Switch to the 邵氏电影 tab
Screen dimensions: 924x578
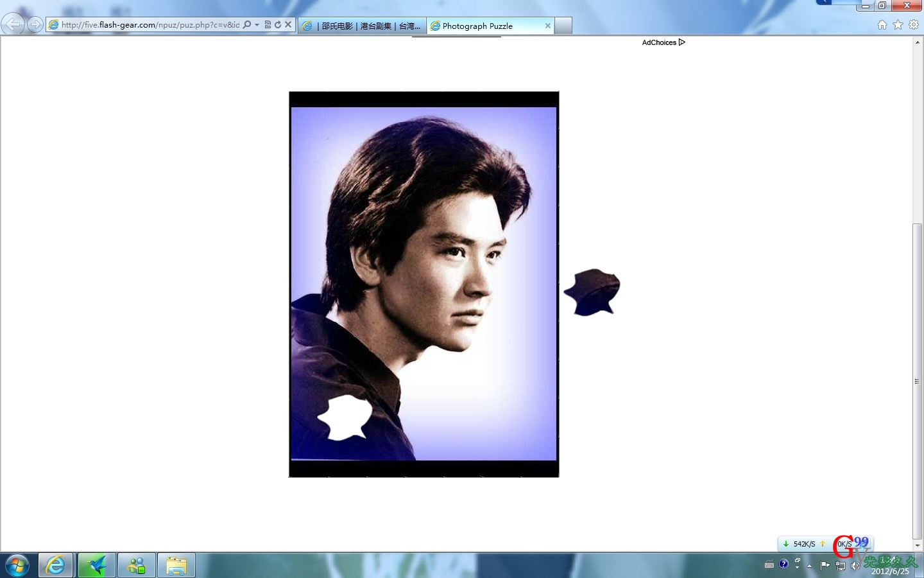pyautogui.click(x=362, y=26)
